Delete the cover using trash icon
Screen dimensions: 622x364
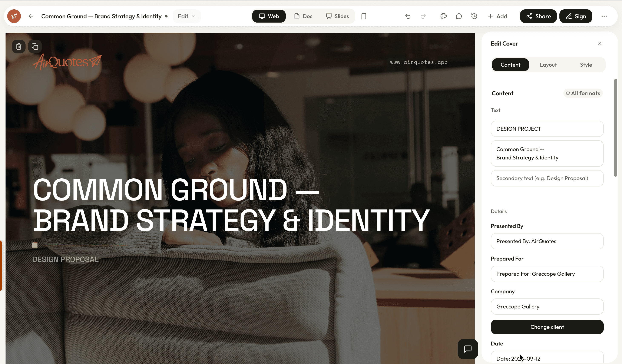[x=19, y=46]
